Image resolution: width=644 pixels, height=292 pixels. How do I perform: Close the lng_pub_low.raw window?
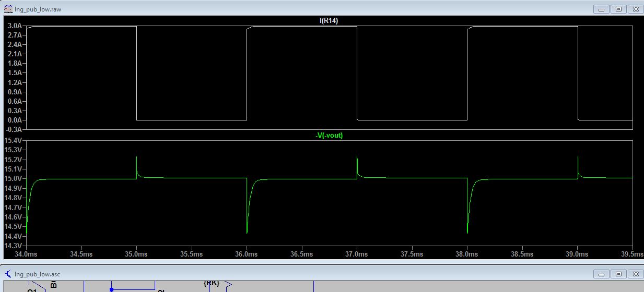(x=635, y=9)
